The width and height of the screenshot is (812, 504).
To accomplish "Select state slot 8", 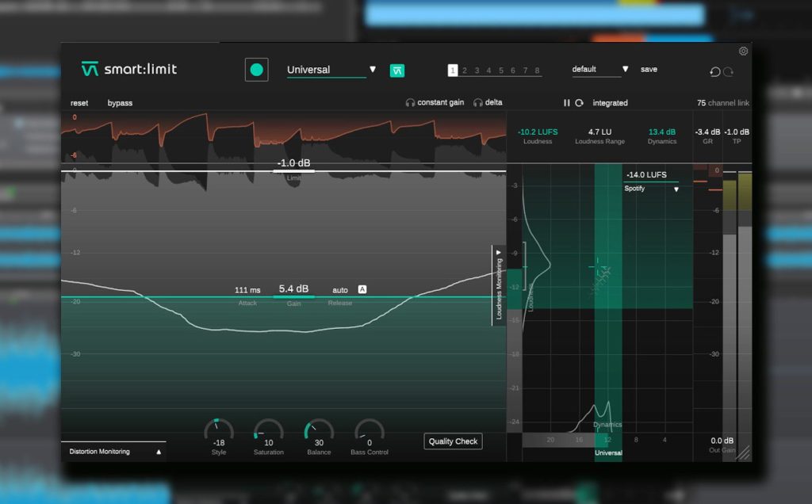I will [537, 71].
